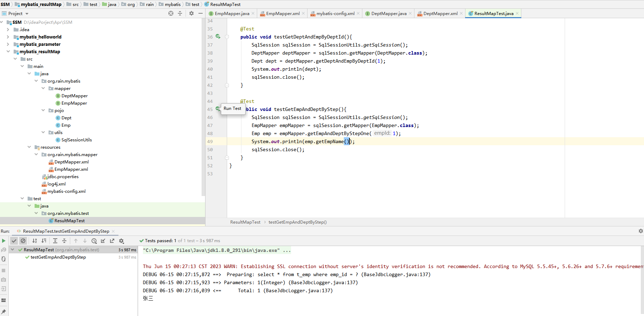Screen dimensions: 644x316
Task: Expand the .idea folder
Action: tap(8, 29)
